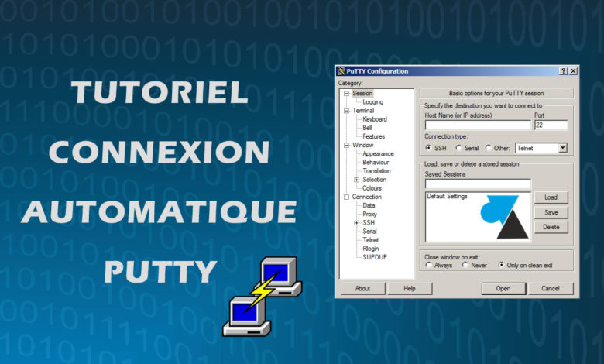
Task: Close the PuTTY Configuration window
Action: tap(573, 71)
